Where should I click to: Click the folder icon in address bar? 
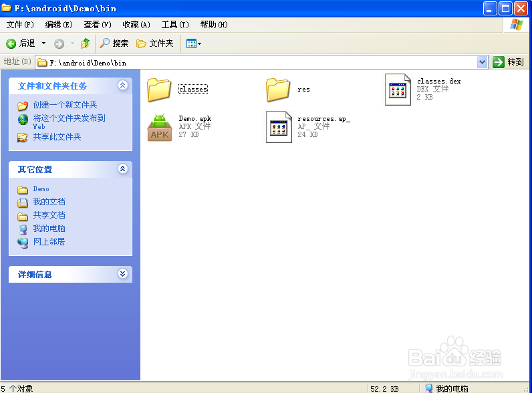42,62
